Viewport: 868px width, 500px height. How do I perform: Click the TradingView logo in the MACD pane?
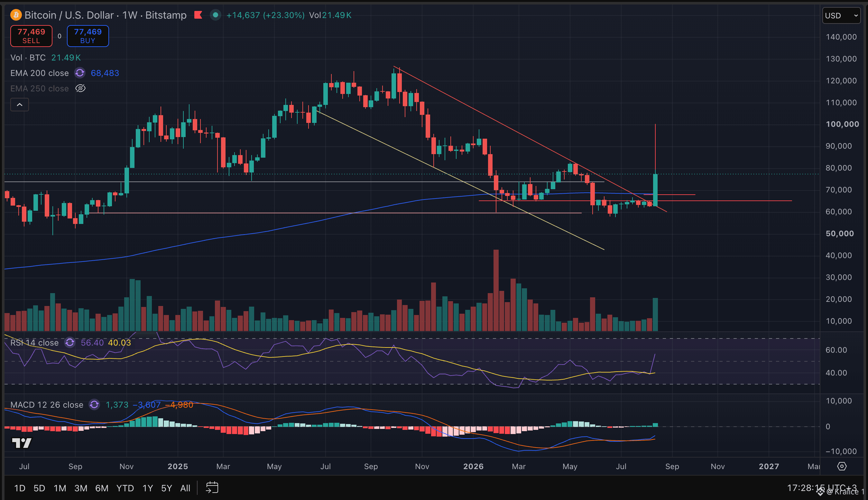[22, 443]
